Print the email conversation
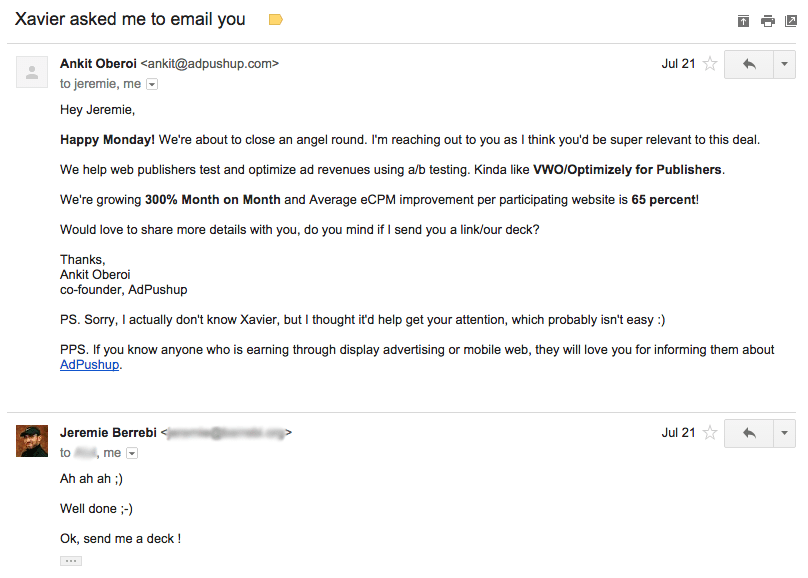Viewport: 808px width, 578px height. pos(767,20)
